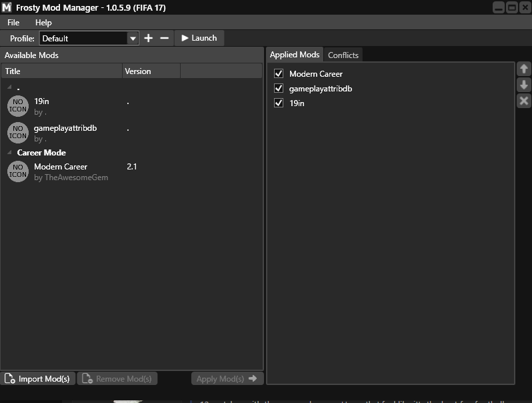
Task: Click the Frosty Mod Manager title icon
Action: point(7,7)
